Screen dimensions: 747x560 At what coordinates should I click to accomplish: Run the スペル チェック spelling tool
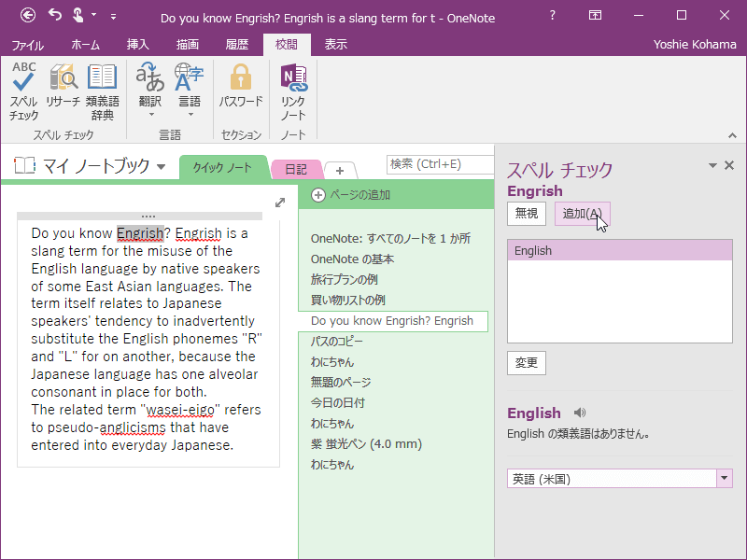[x=24, y=91]
